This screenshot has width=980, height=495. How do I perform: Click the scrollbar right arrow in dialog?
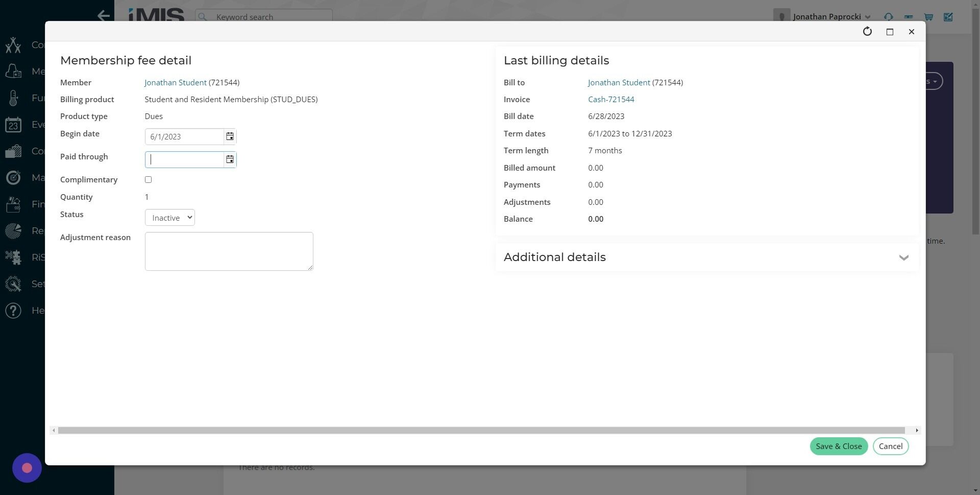(x=917, y=431)
